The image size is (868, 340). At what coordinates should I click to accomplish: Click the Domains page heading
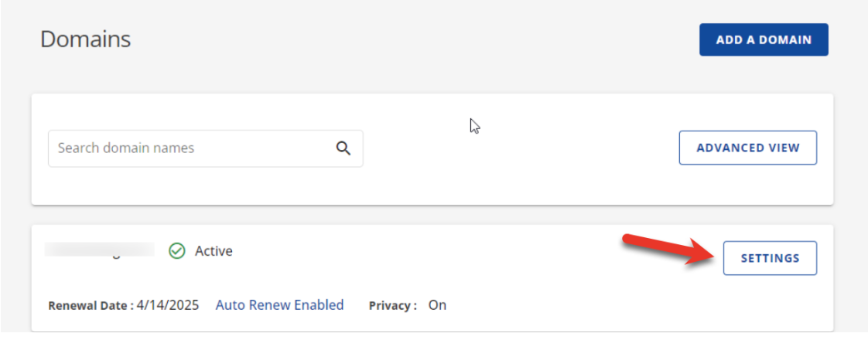pos(85,39)
